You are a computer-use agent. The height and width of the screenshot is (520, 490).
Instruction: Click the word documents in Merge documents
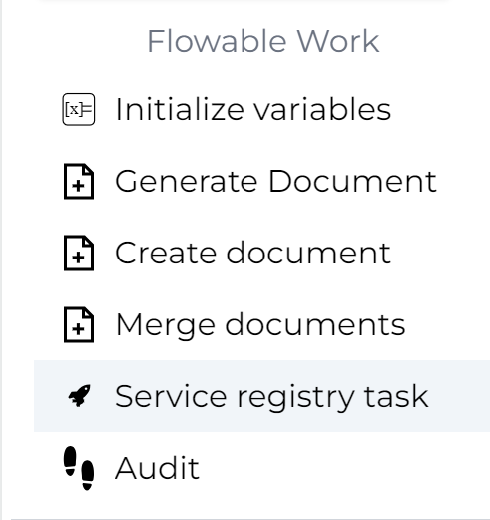tap(316, 324)
